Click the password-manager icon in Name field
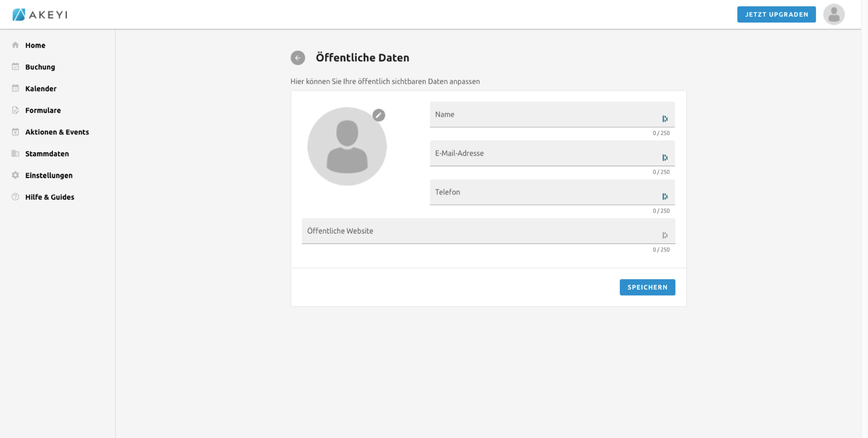 pos(665,119)
